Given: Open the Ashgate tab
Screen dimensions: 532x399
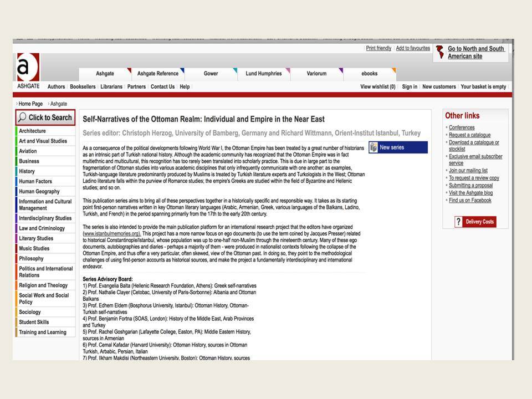Looking at the screenshot, I should (x=105, y=74).
